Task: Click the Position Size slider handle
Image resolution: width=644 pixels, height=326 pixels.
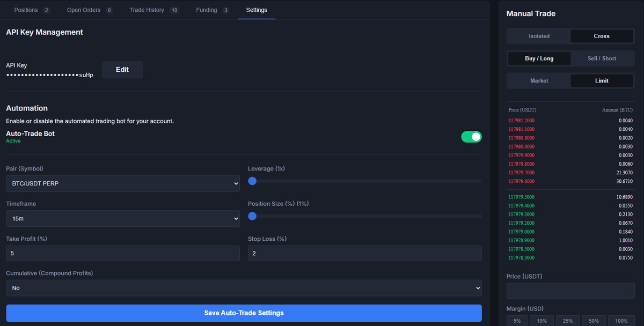Action: coord(252,216)
